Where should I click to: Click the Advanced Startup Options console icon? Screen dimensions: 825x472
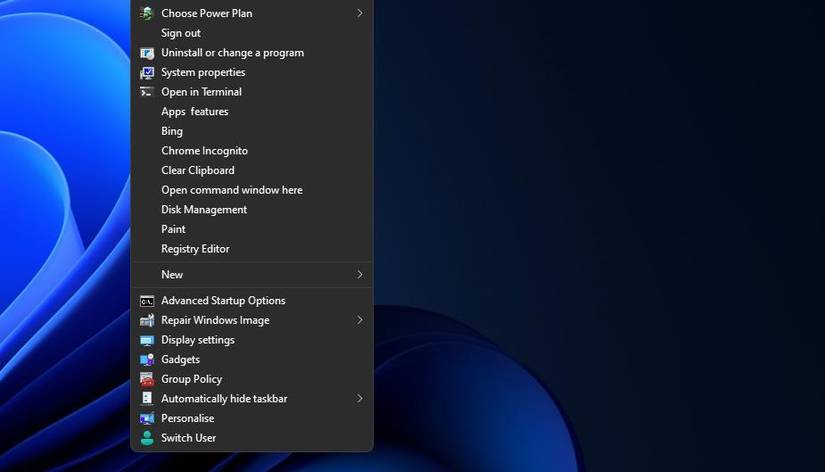click(147, 301)
